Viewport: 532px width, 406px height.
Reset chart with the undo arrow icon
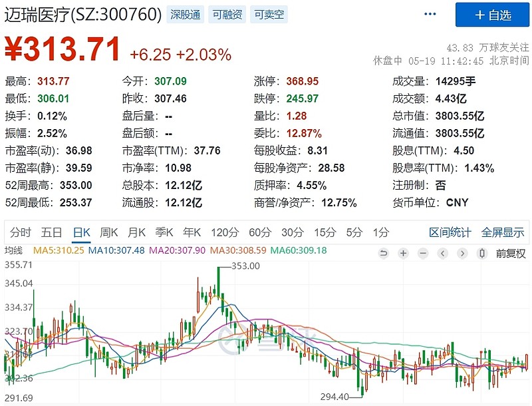tap(384, 253)
